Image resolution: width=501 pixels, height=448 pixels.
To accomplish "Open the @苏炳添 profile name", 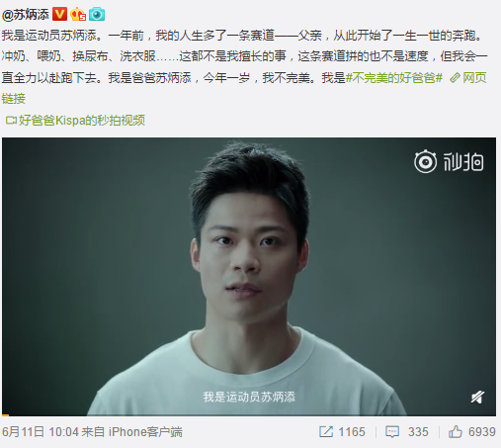I will click(x=26, y=15).
